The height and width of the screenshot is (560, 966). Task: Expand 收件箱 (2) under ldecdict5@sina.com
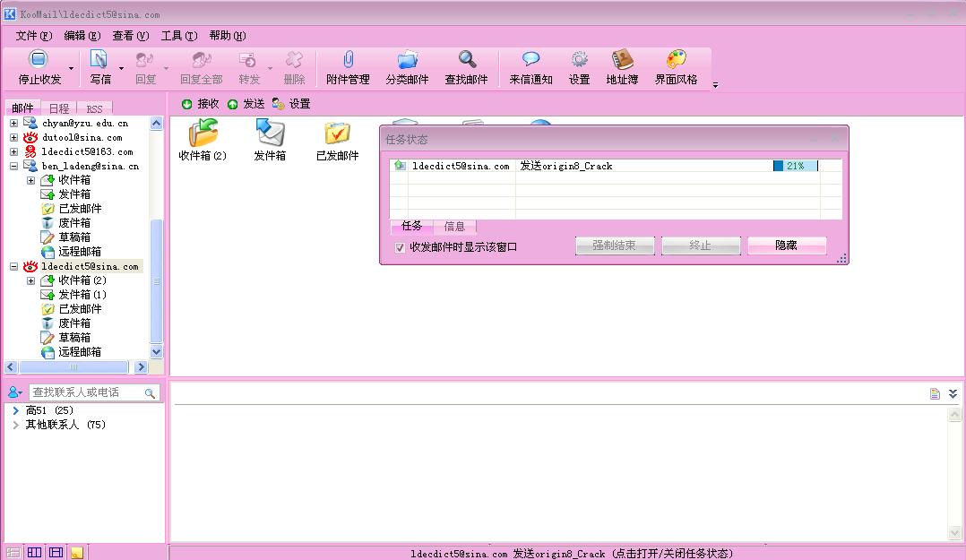[30, 281]
